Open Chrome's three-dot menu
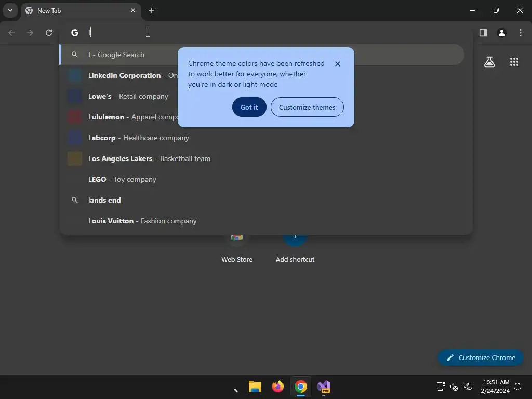This screenshot has height=399, width=532. (521, 33)
